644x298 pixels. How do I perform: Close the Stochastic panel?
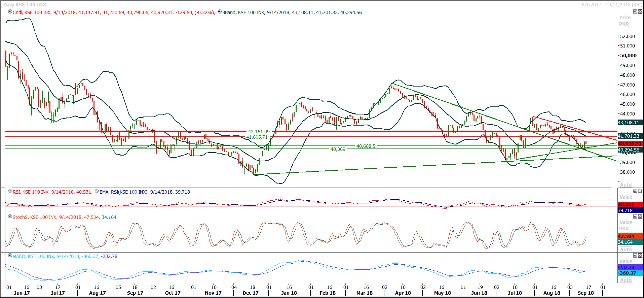point(640,217)
